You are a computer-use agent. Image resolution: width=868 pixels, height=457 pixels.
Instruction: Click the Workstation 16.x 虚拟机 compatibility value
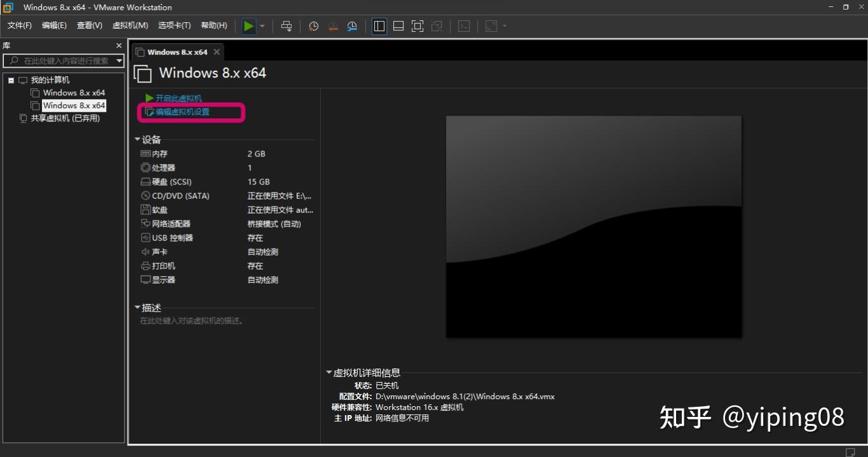coord(419,407)
